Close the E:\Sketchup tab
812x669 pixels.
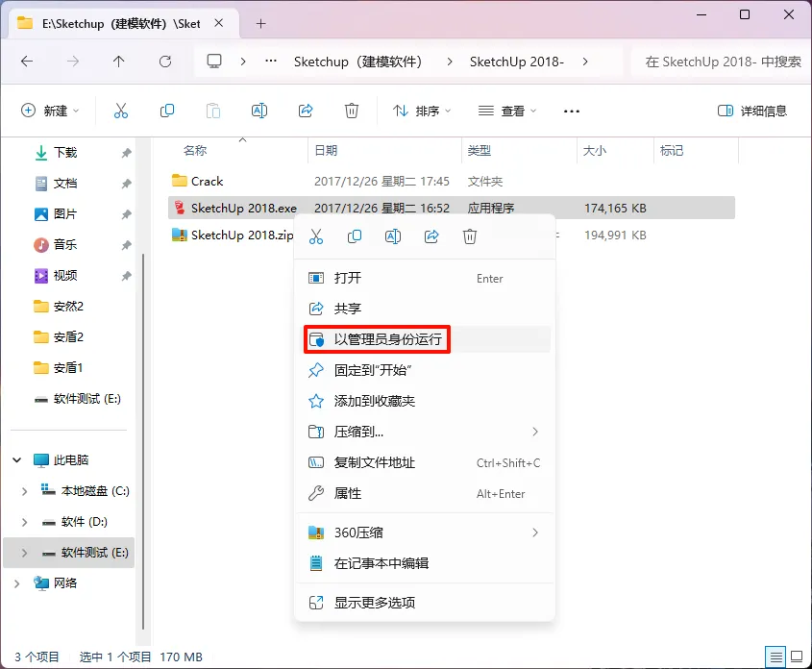coord(219,23)
